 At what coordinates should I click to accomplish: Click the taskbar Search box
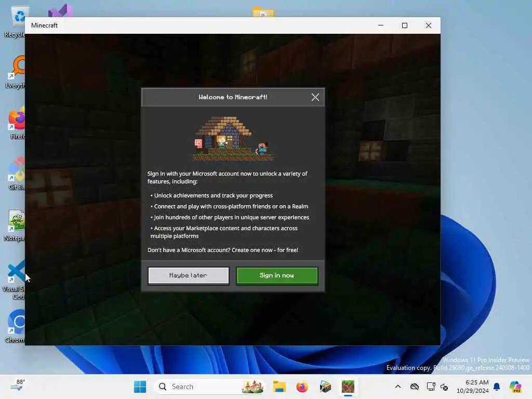(209, 387)
